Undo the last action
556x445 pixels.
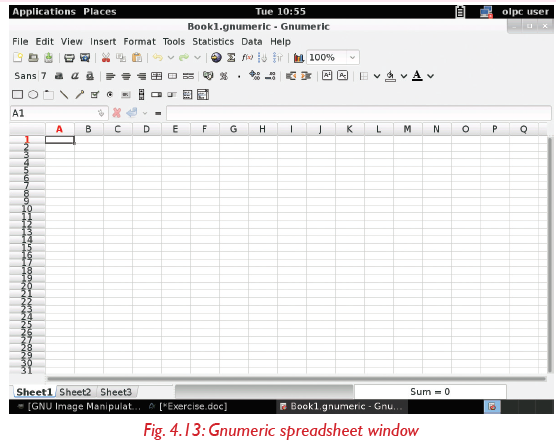158,57
